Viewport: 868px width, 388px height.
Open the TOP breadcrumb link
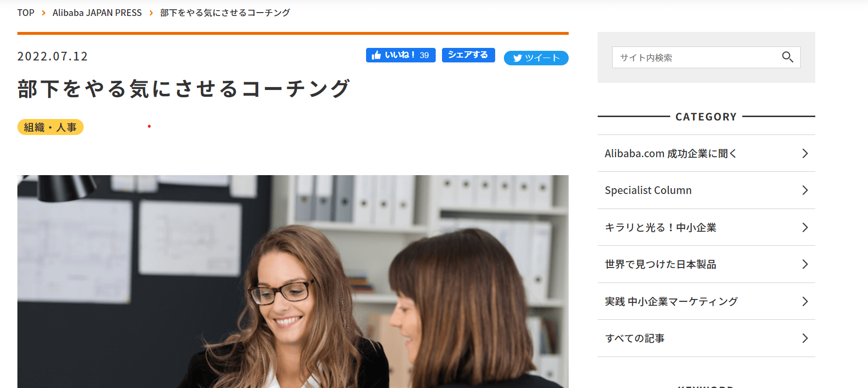[26, 13]
